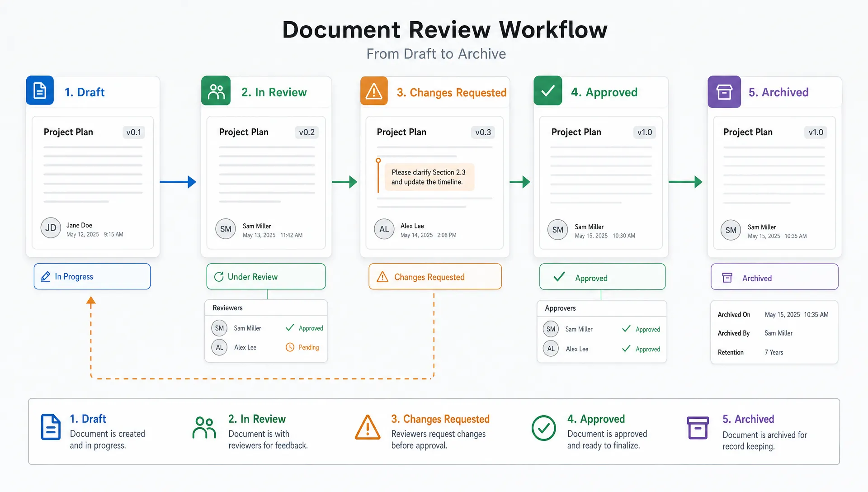Click v1.0 badge in Archived card
868x492 pixels.
pyautogui.click(x=816, y=132)
